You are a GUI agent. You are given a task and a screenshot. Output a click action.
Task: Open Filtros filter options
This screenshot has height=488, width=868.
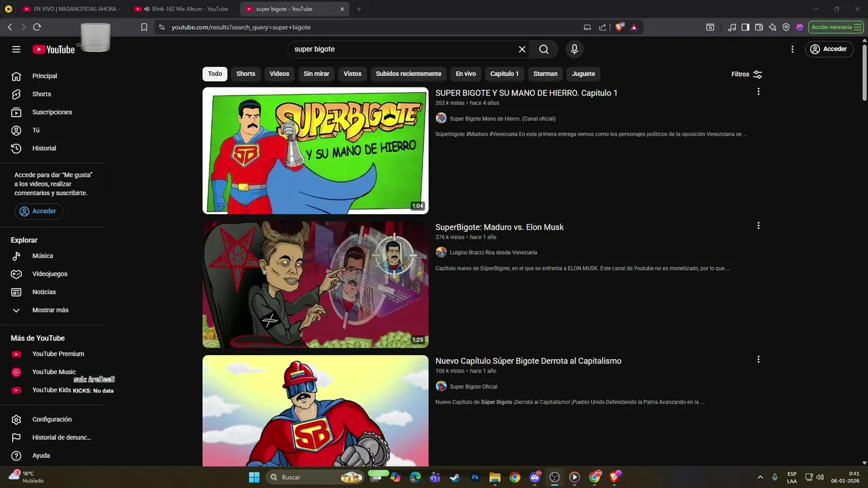pos(747,74)
